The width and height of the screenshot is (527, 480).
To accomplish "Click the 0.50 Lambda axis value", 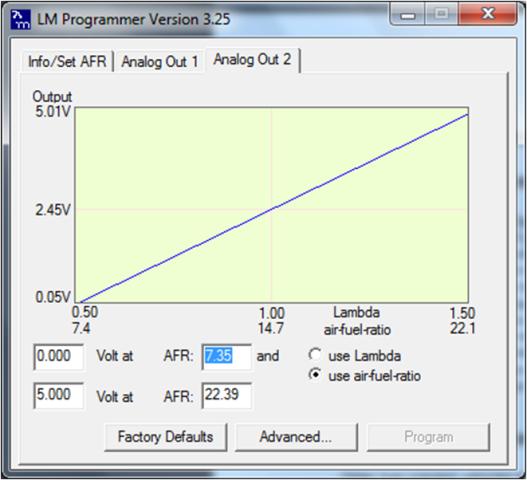I will (x=85, y=312).
